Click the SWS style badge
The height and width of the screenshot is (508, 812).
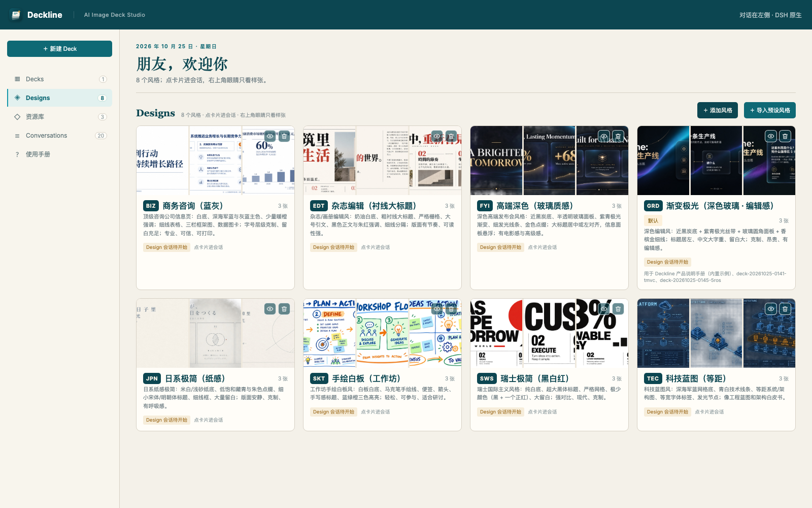click(487, 378)
